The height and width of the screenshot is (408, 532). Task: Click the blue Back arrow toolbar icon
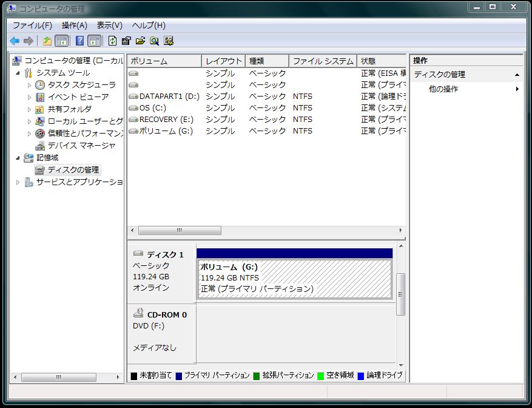coord(15,41)
